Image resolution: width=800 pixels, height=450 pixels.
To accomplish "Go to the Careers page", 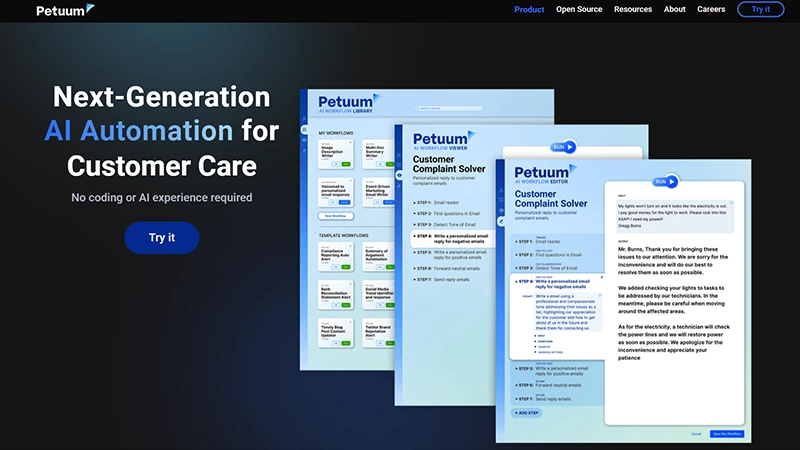I will pyautogui.click(x=711, y=9).
